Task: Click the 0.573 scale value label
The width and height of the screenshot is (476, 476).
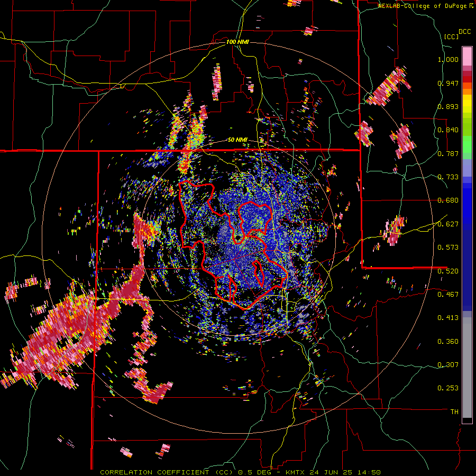Action: (448, 248)
